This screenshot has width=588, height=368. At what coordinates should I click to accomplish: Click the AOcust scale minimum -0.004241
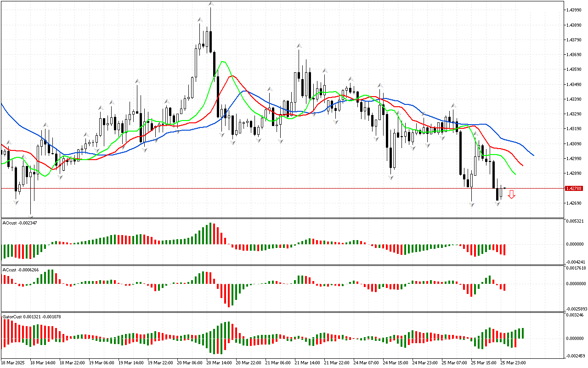tap(575, 262)
